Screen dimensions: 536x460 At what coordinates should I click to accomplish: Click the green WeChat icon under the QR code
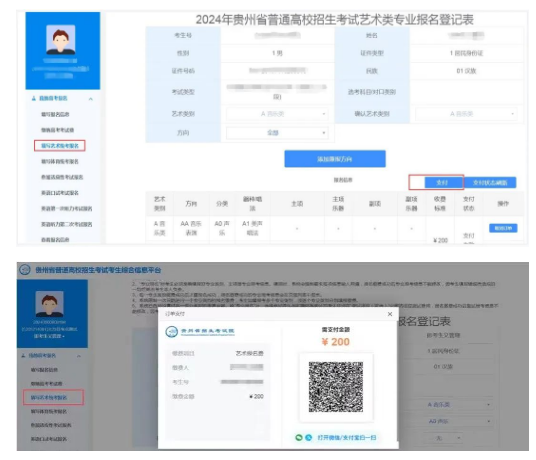[x=299, y=437]
